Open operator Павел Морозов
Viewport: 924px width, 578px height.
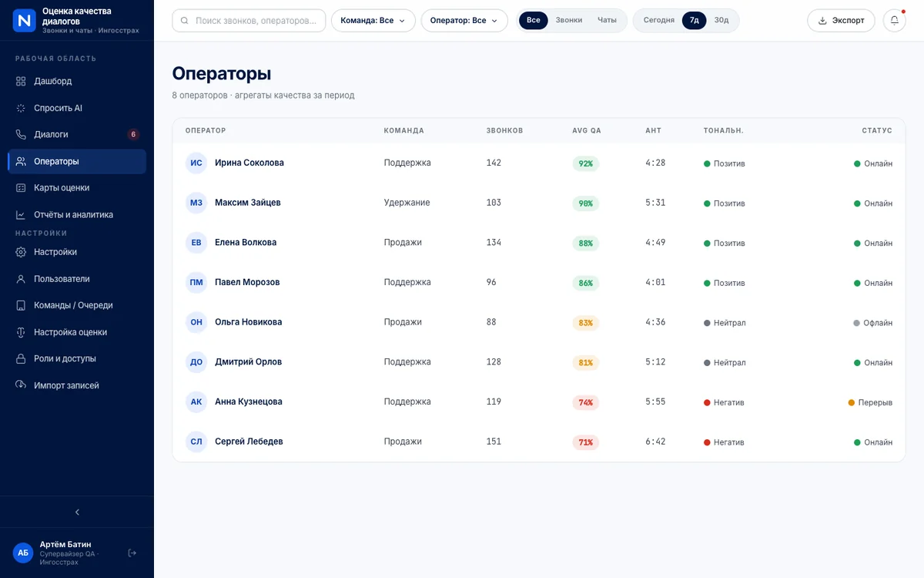247,282
